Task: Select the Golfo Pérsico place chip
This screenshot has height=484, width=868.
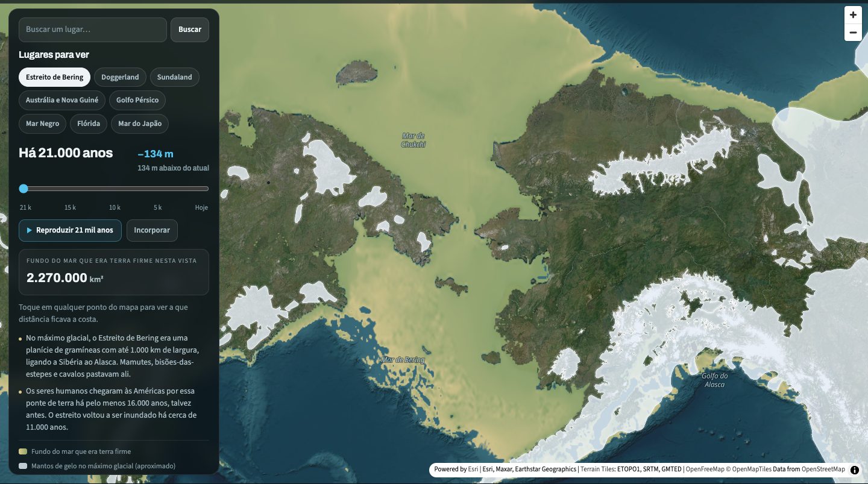Action: click(137, 100)
